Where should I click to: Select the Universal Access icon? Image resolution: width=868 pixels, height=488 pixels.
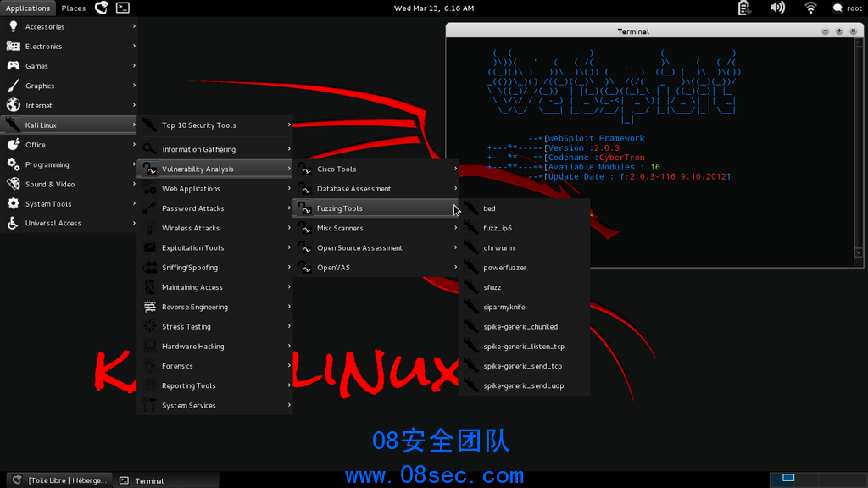pyautogui.click(x=14, y=223)
